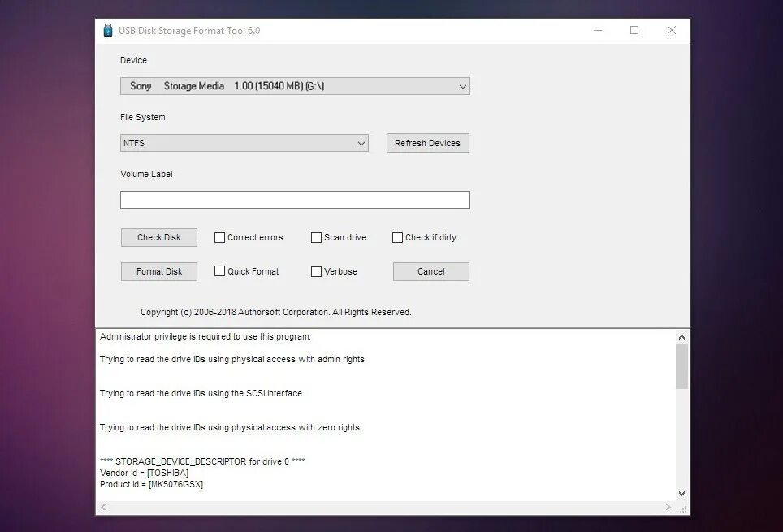Click the Check Disk button
The width and height of the screenshot is (783, 532).
tap(159, 237)
